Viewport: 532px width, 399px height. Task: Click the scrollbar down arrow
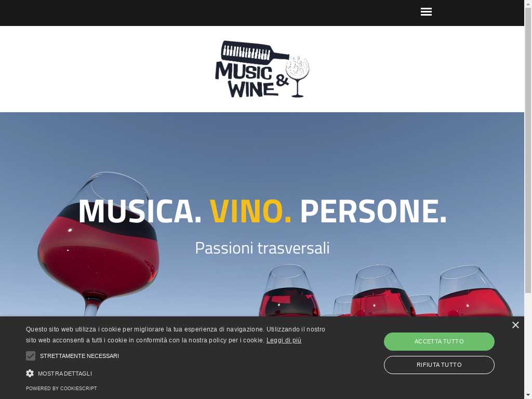click(x=528, y=396)
